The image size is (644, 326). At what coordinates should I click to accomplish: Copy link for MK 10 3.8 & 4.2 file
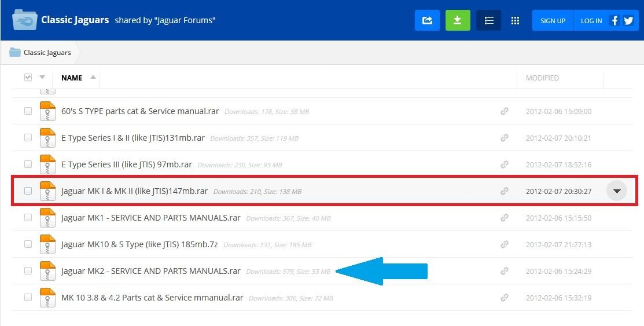click(505, 298)
